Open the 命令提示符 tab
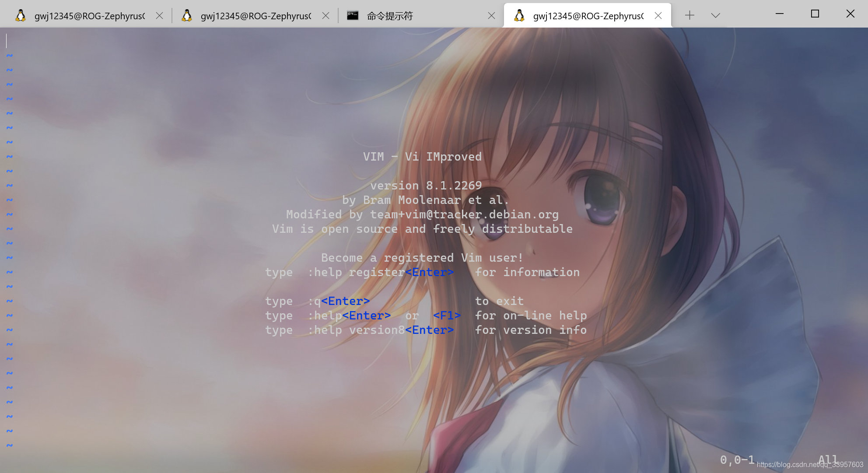The image size is (868, 473). pyautogui.click(x=407, y=14)
